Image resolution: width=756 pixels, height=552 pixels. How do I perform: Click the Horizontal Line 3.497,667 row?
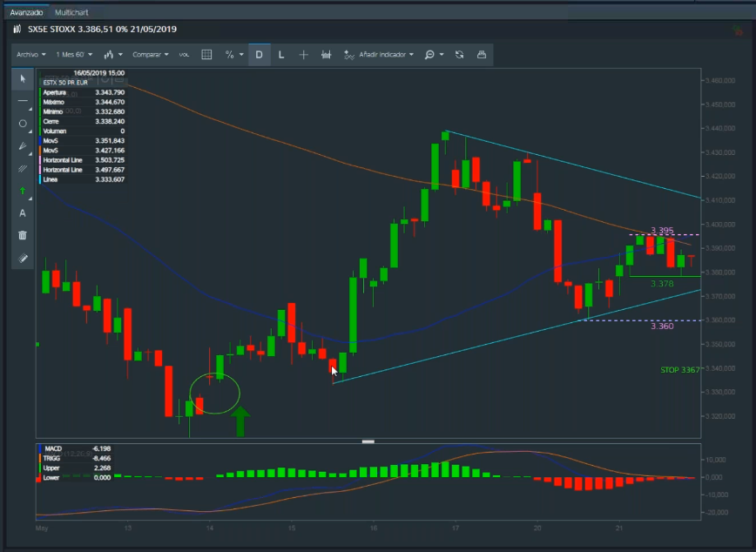click(84, 170)
